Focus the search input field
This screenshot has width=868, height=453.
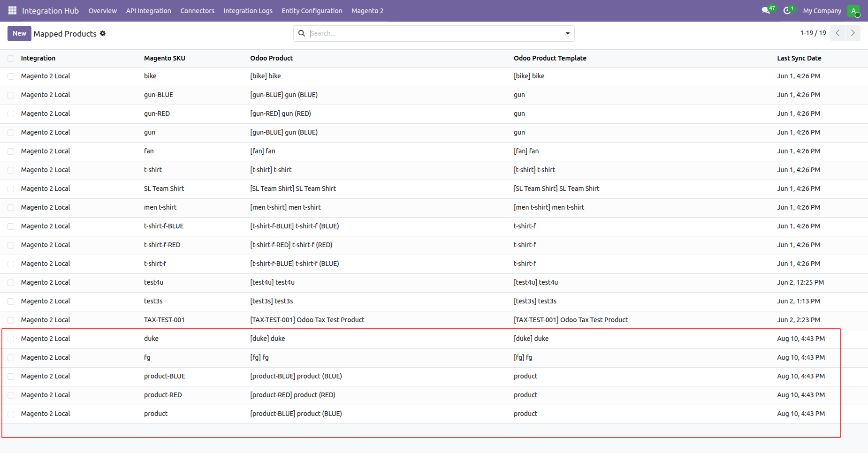coord(434,33)
